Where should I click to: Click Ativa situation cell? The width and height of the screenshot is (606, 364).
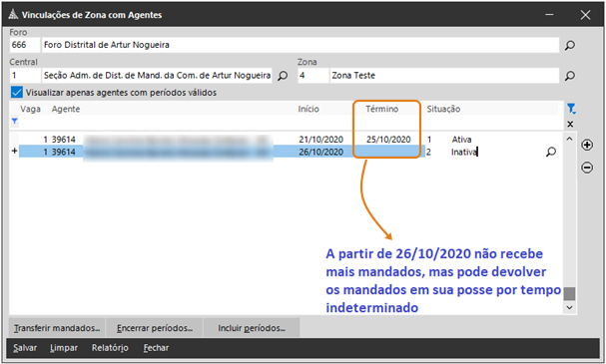pos(461,140)
